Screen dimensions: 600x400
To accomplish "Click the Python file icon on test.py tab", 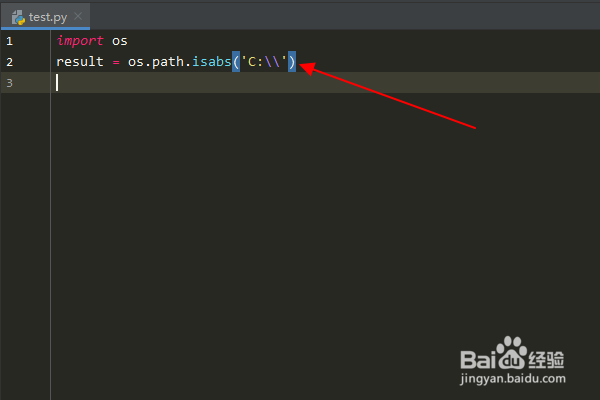I will 18,17.
